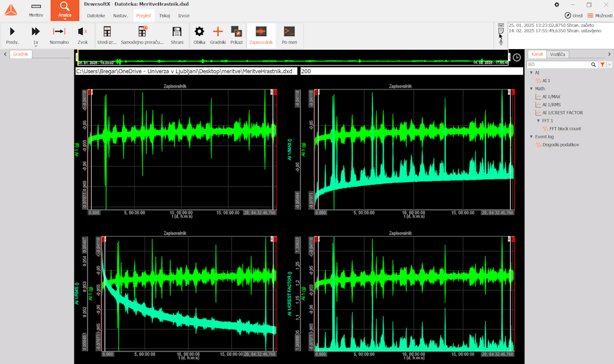Switch to Meritev (measure) mode
Image resolution: width=614 pixels, height=364 pixels.
(x=36, y=10)
